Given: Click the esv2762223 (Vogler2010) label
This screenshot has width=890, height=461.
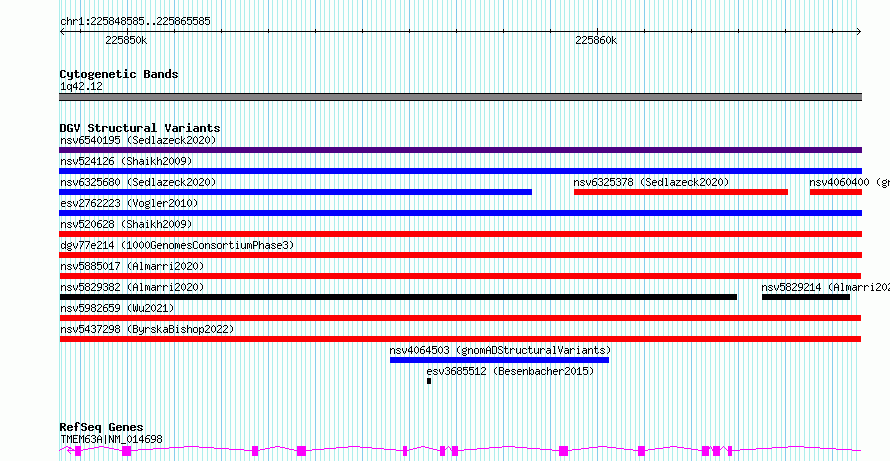Looking at the screenshot, I should pyautogui.click(x=129, y=203).
